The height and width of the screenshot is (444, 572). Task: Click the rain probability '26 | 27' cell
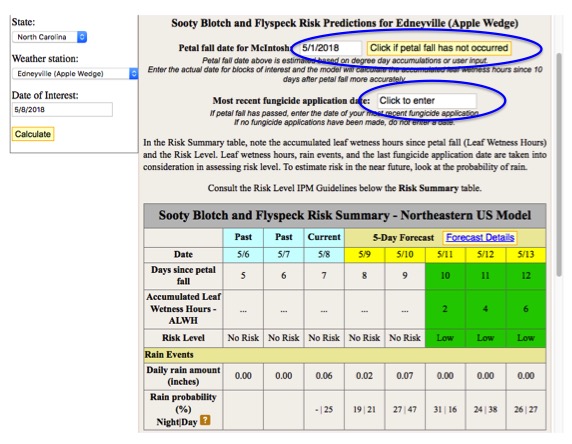pyautogui.click(x=526, y=409)
